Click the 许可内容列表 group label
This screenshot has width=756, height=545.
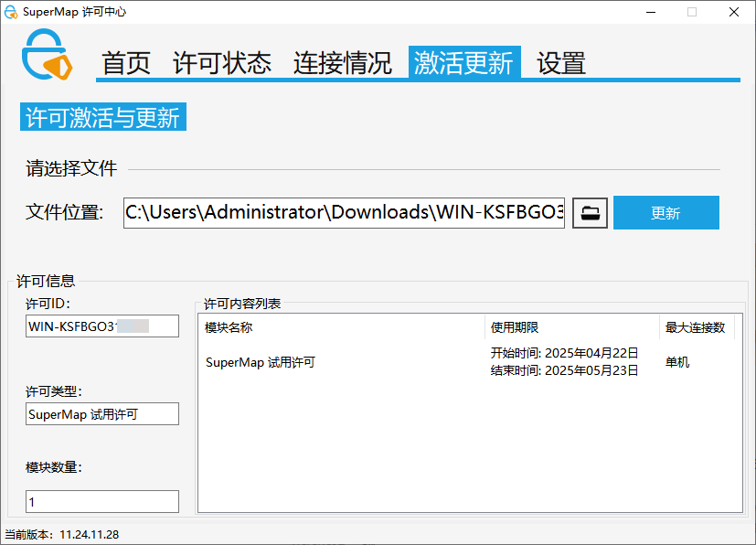click(x=242, y=304)
